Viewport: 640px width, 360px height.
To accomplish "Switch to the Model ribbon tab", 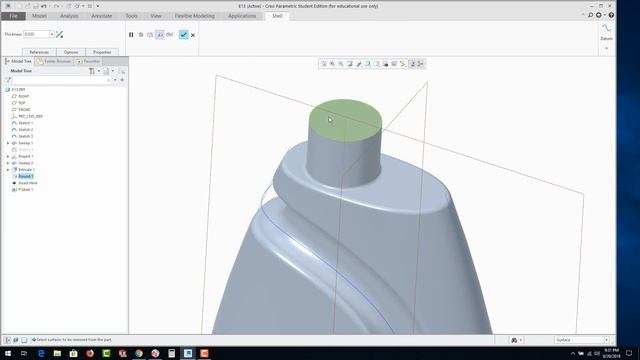I will [39, 16].
